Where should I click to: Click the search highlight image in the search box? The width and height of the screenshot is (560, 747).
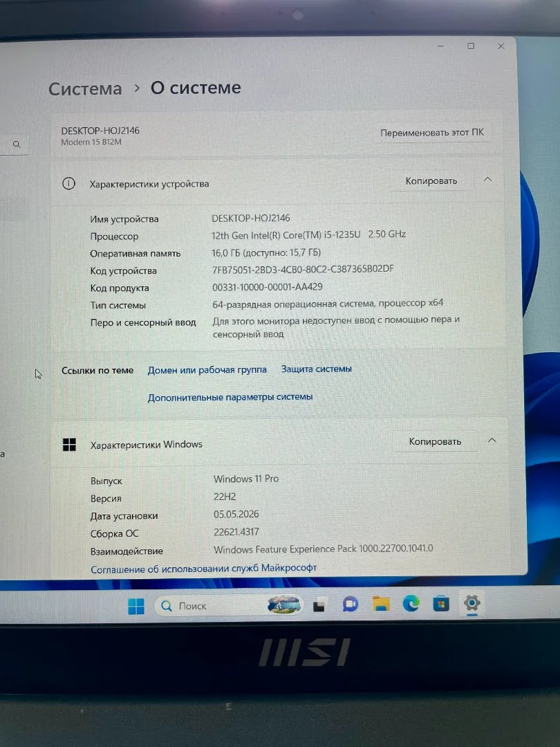(284, 605)
